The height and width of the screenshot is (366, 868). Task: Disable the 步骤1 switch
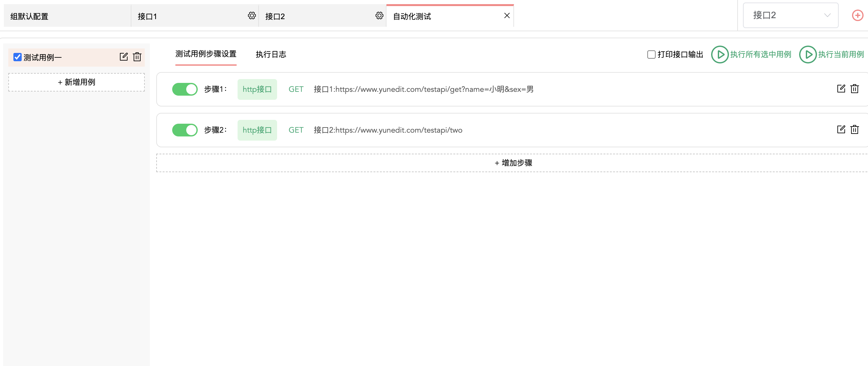(x=185, y=89)
